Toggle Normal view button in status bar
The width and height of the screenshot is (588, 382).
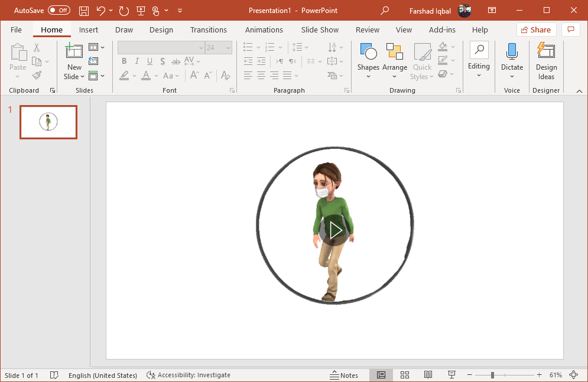point(381,375)
